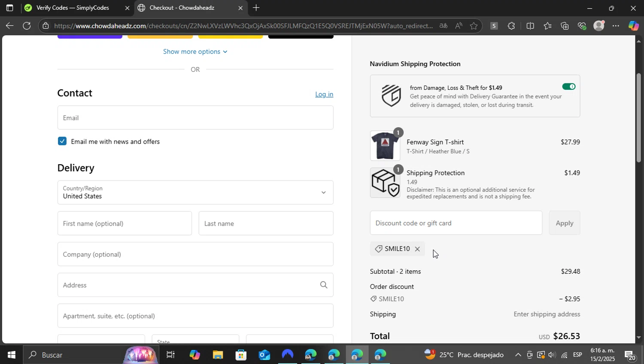644x364 pixels.
Task: Follow the Log in link
Action: point(324,94)
